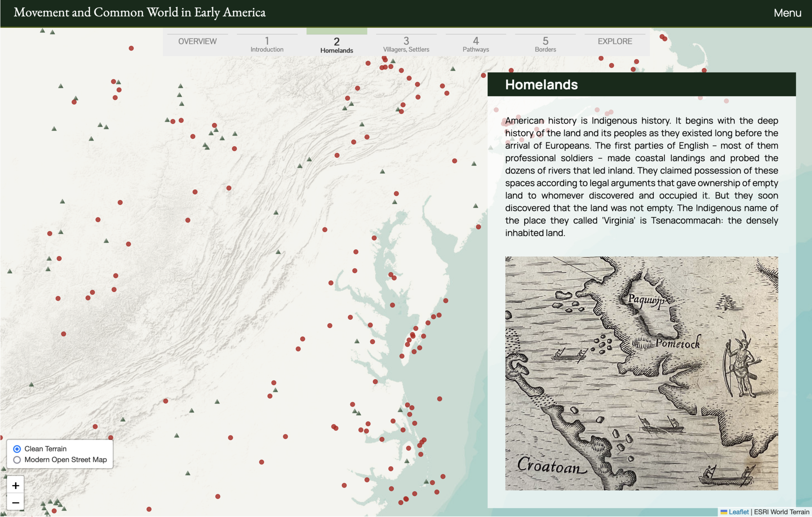Switch to the OVERVIEW tab
The height and width of the screenshot is (517, 812).
tap(197, 41)
